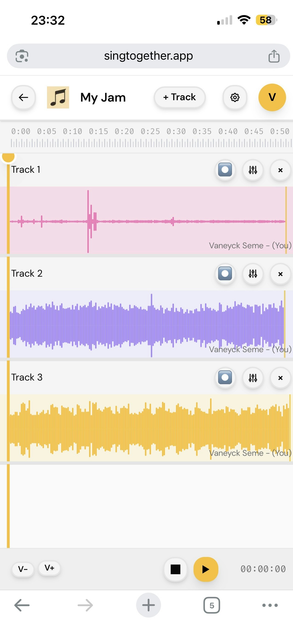Open mixer controls for Track 1
This screenshot has height=644, width=293.
[x=252, y=170]
